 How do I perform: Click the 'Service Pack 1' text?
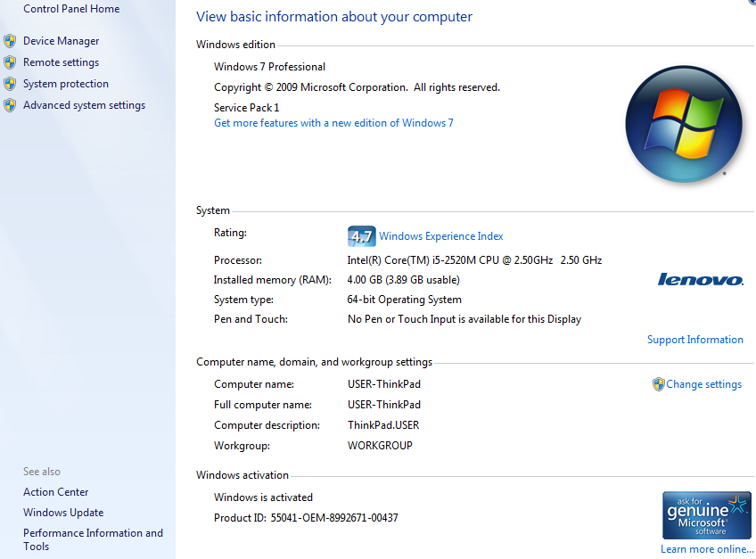(x=246, y=108)
